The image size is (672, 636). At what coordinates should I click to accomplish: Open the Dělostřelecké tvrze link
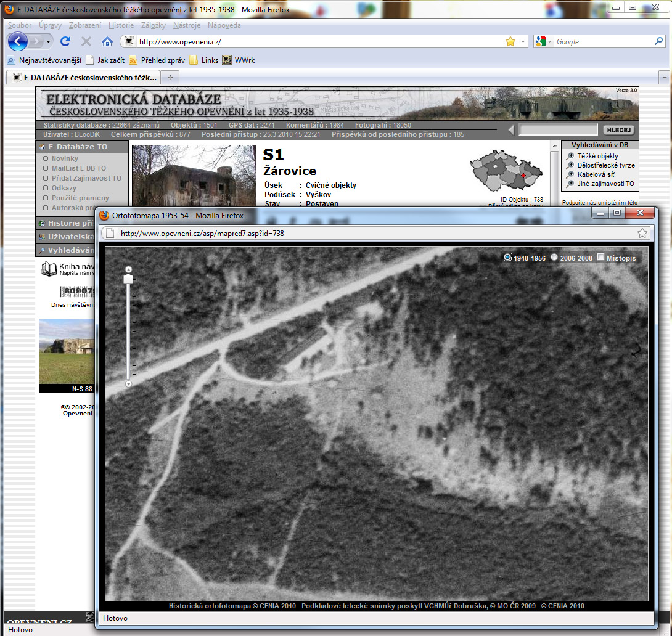[605, 165]
